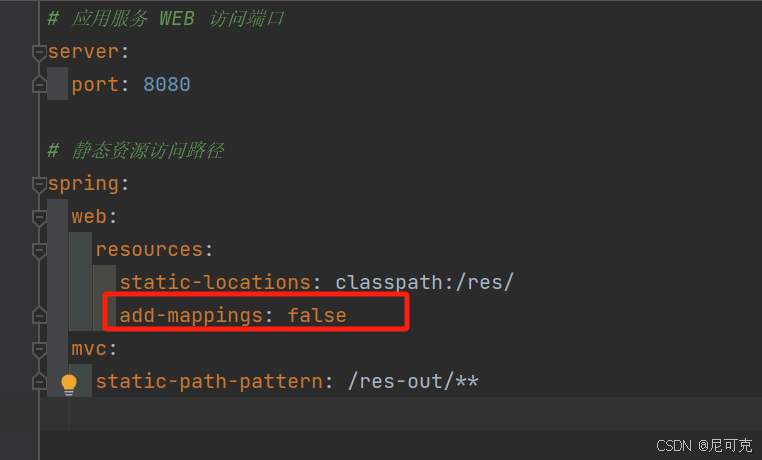Viewport: 762px width, 460px height.
Task: Open the yellow lightbulb intention actions
Action: point(69,384)
